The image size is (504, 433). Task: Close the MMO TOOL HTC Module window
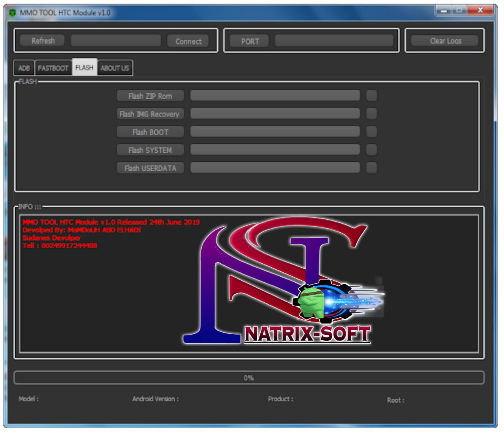pyautogui.click(x=480, y=11)
